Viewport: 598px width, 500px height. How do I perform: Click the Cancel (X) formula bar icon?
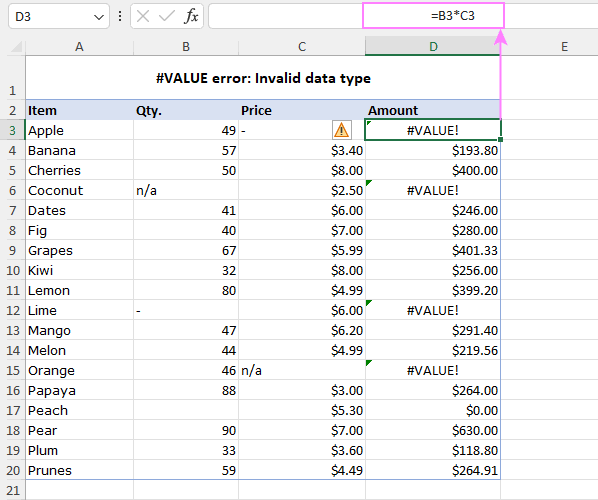tap(143, 16)
